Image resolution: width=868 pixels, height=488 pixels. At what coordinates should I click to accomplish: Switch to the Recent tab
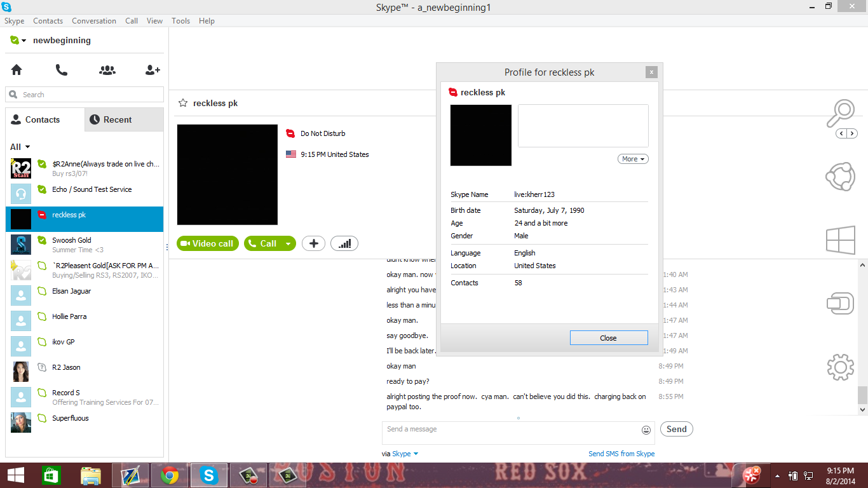coord(124,119)
